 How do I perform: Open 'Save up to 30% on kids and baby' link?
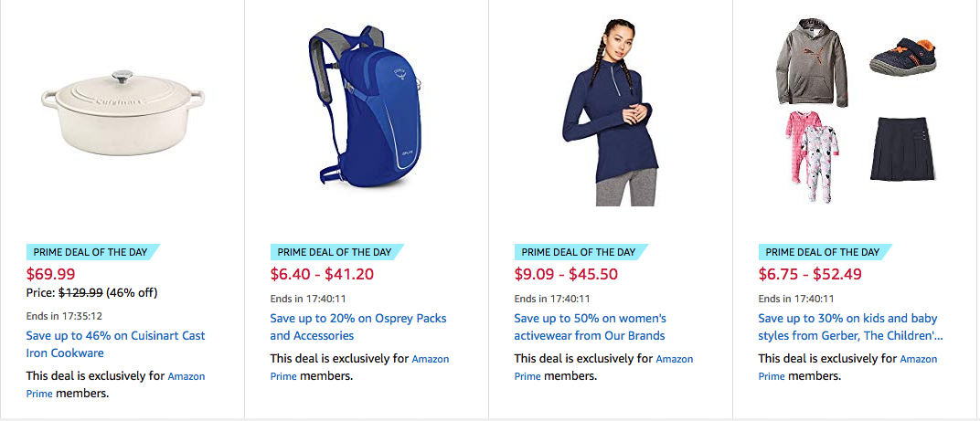coord(849,327)
